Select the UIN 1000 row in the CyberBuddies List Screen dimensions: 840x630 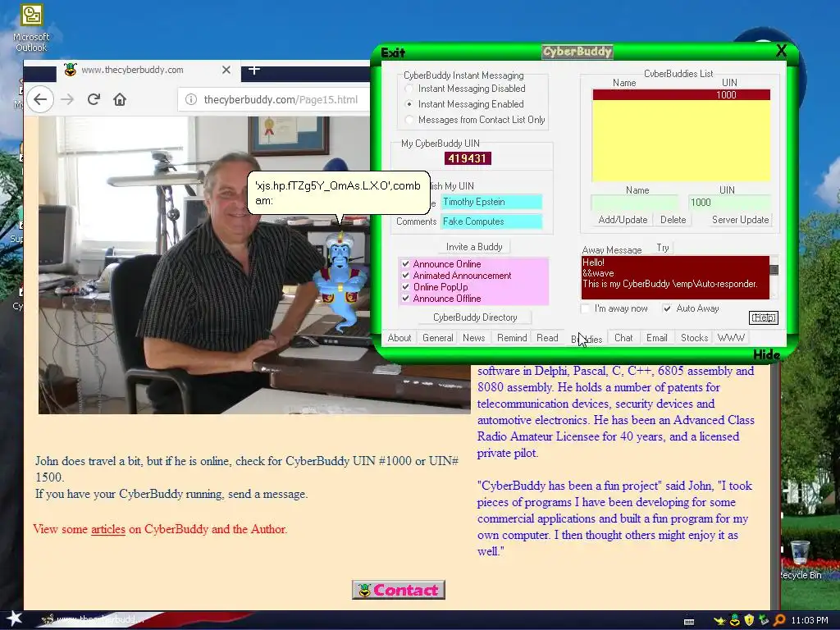pos(681,95)
